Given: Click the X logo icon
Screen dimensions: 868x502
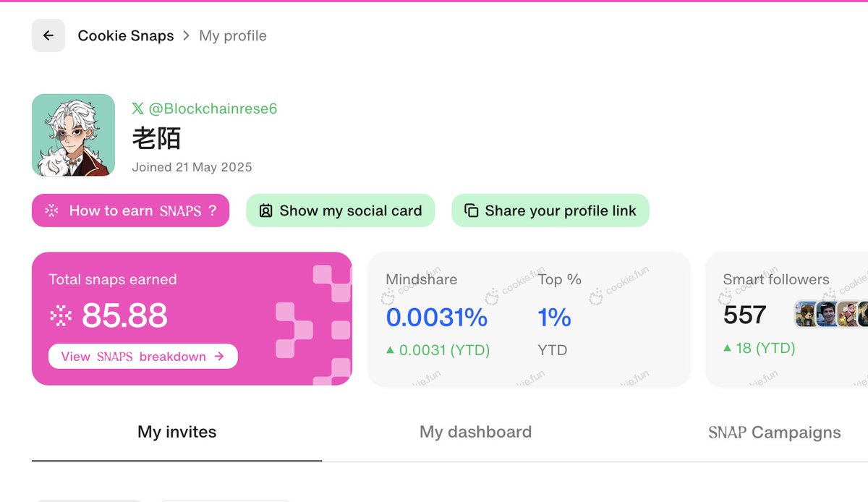Looking at the screenshot, I should [x=137, y=109].
